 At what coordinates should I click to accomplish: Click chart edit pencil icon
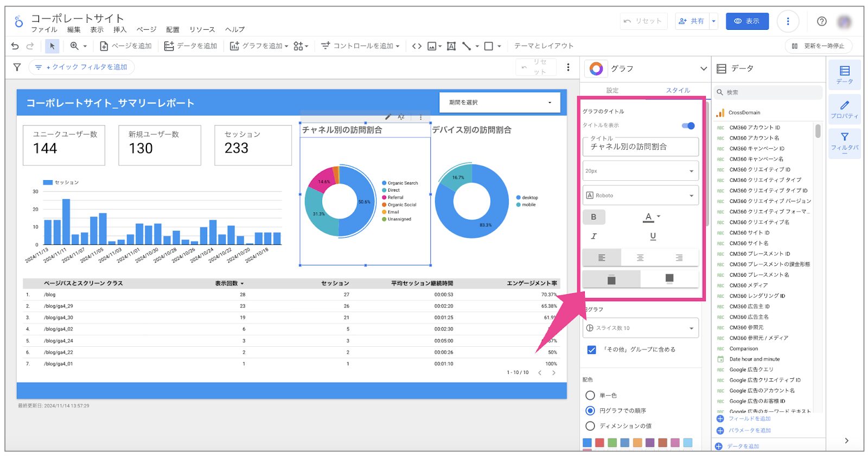tap(388, 117)
